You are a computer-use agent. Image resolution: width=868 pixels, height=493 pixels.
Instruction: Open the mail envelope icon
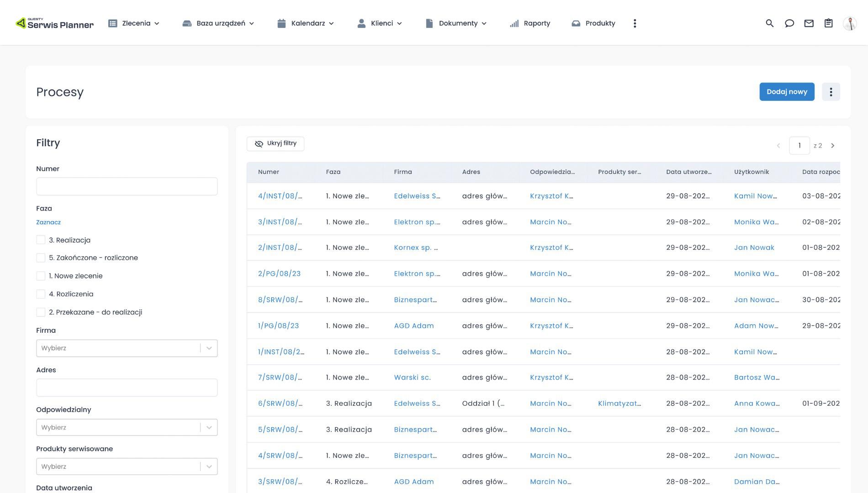809,23
